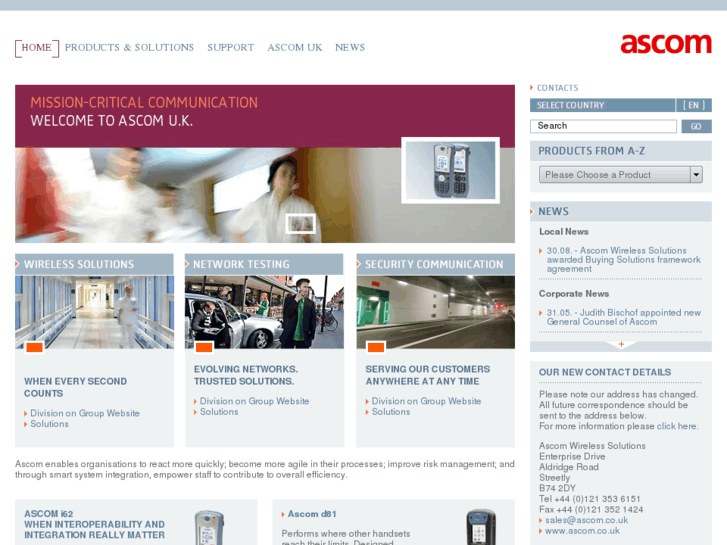Open Security Communication heading

coord(434,264)
